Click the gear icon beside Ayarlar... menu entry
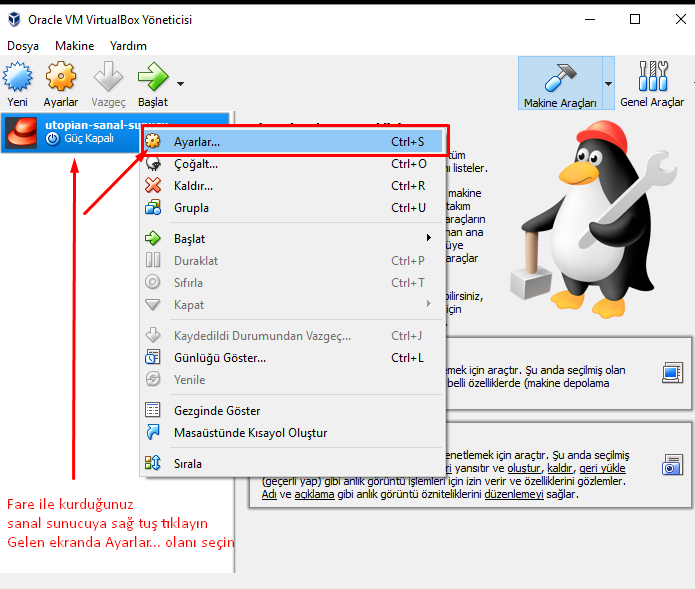Viewport: 695px width, 589px height. 153,141
